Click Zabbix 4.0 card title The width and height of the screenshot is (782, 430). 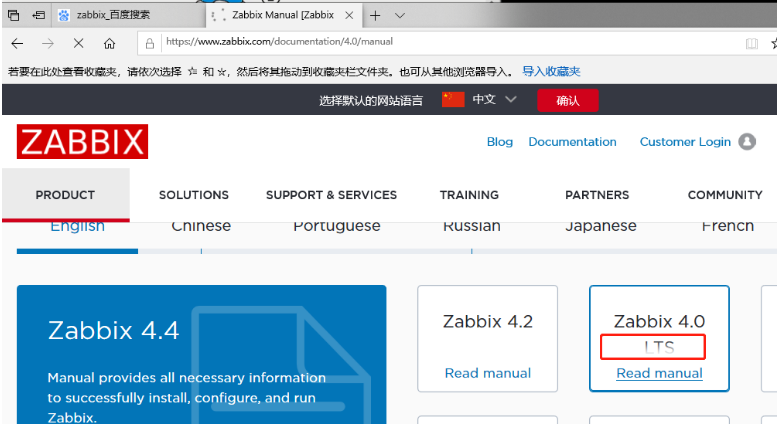(659, 322)
